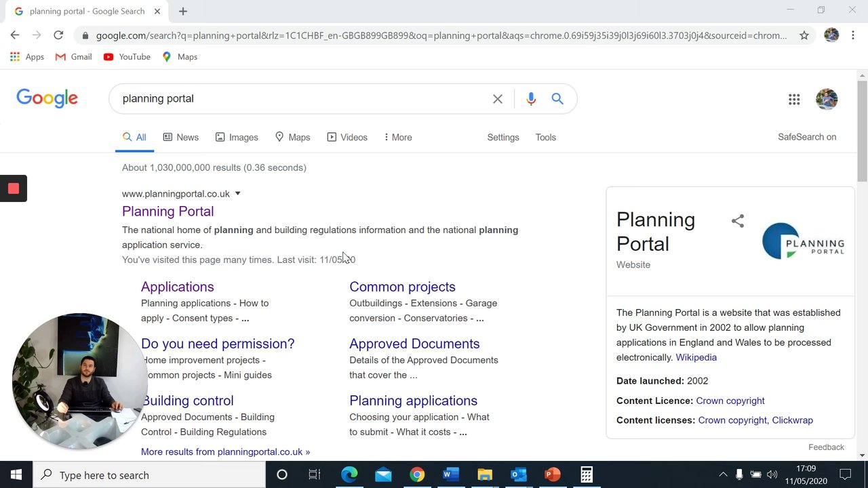Open YouTube bookmark
This screenshot has height=488, width=868.
(127, 57)
